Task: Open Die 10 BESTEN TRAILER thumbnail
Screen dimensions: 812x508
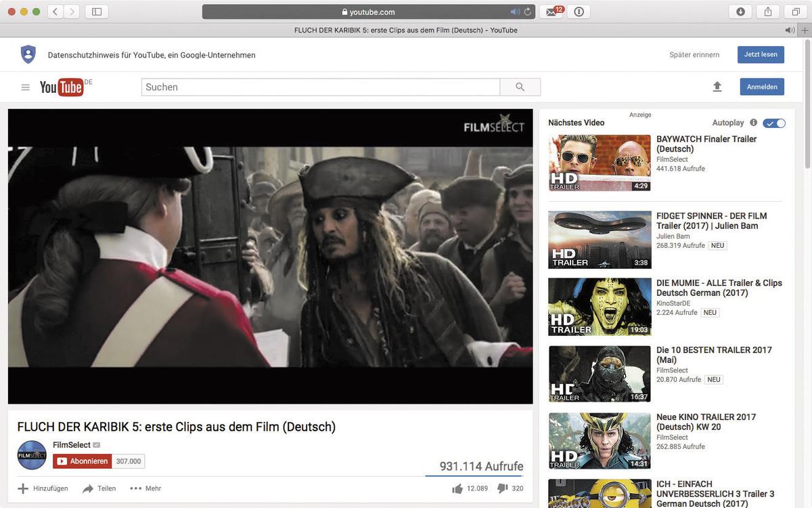Action: pyautogui.click(x=600, y=374)
